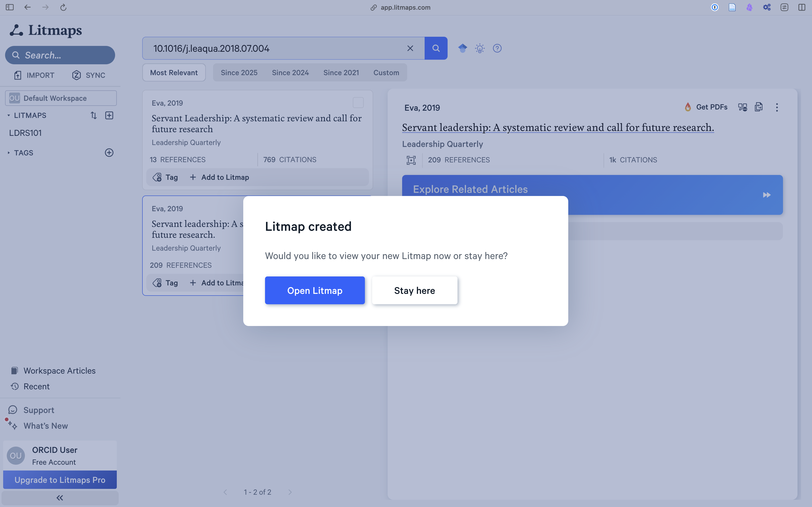Click the focus frame icon beside 209 REFERENCES

coord(411,160)
